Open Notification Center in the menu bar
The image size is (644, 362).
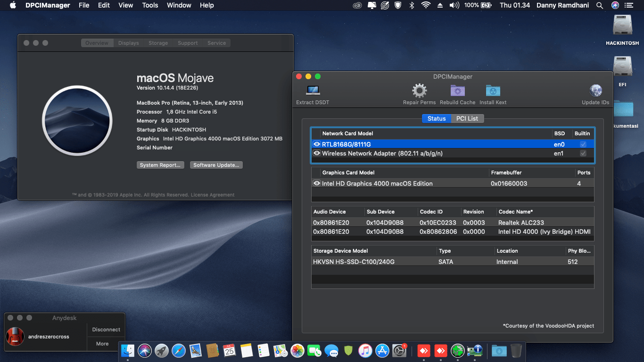628,5
